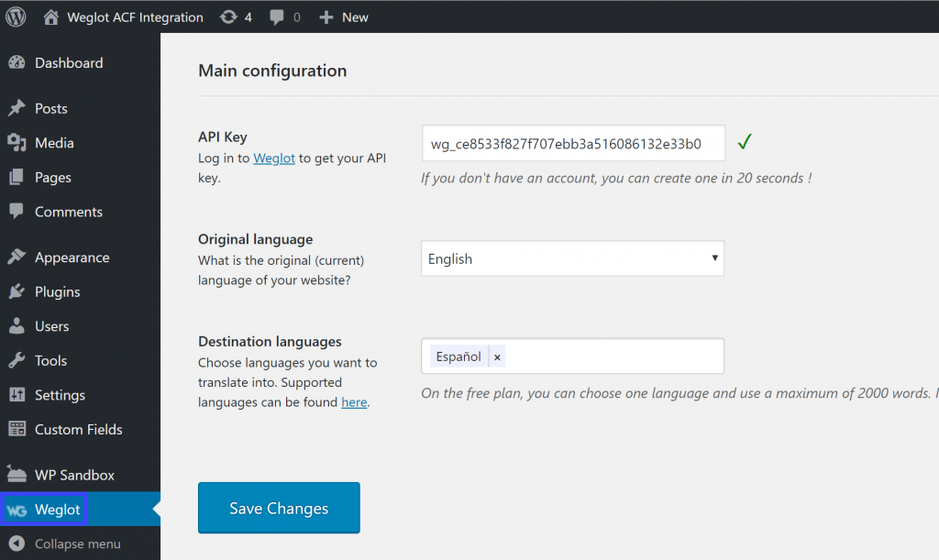Open the Original language dropdown
Image resolution: width=939 pixels, height=560 pixels.
point(572,258)
